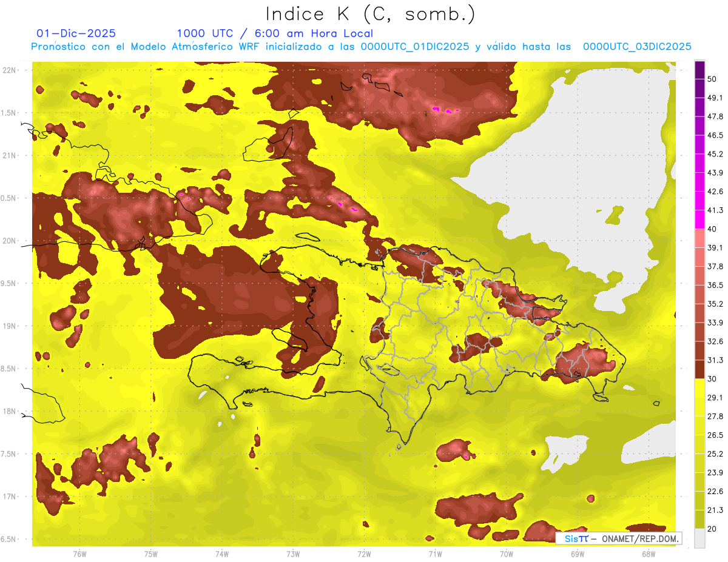
Task: Click the "74W" longitude label
Action: [222, 554]
